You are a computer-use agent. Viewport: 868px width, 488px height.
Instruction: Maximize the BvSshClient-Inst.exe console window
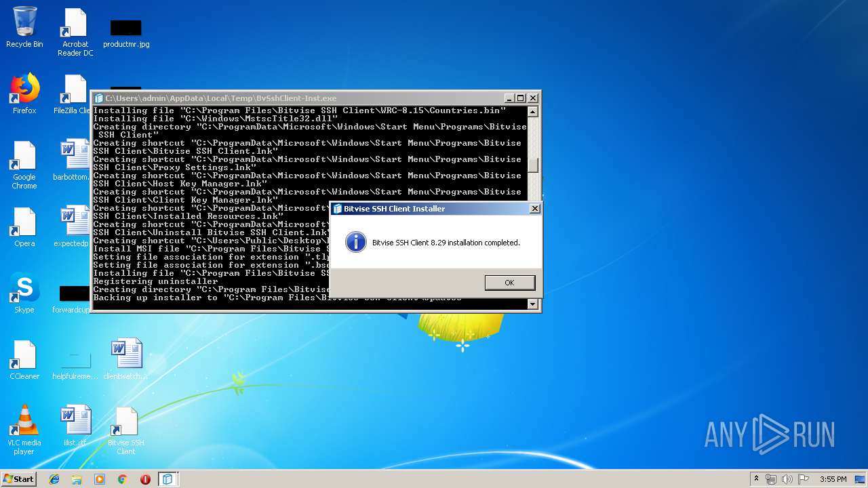click(520, 98)
